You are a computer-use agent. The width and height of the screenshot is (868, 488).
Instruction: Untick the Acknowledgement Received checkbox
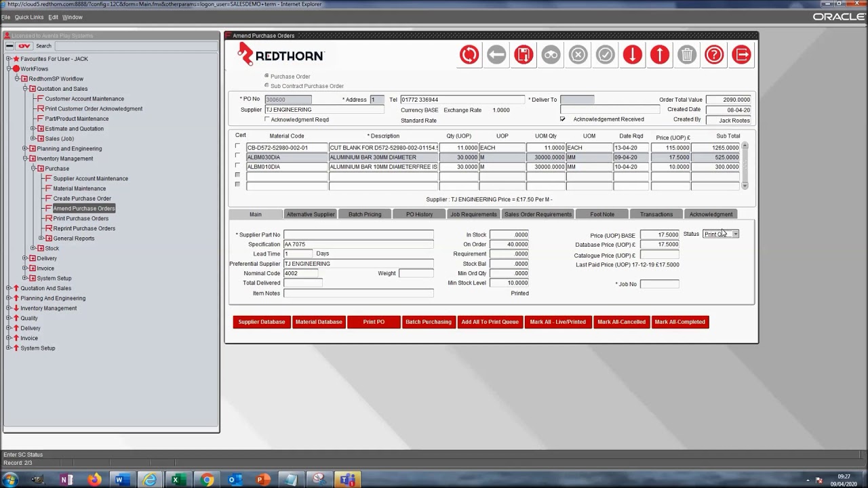tap(562, 119)
